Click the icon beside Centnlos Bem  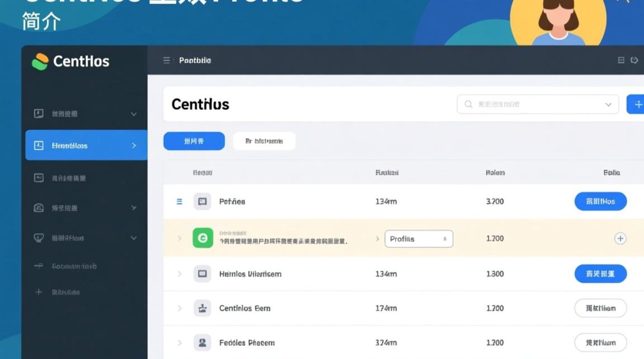[x=202, y=308]
